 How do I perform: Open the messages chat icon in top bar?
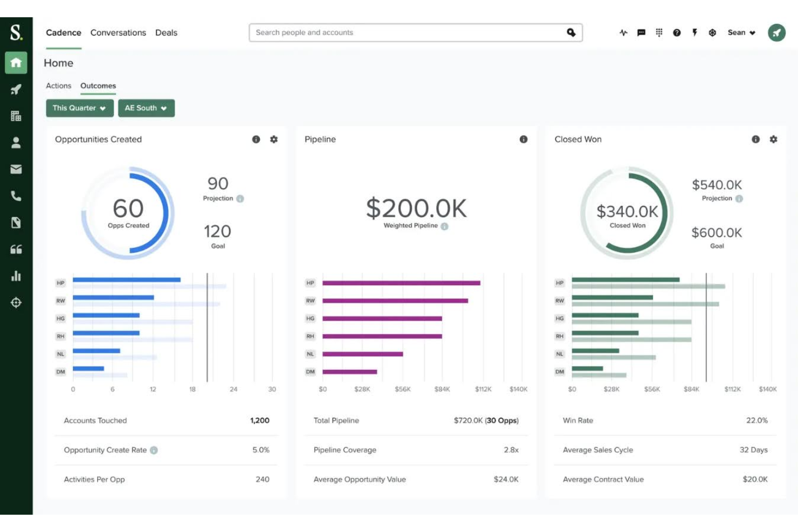(641, 32)
